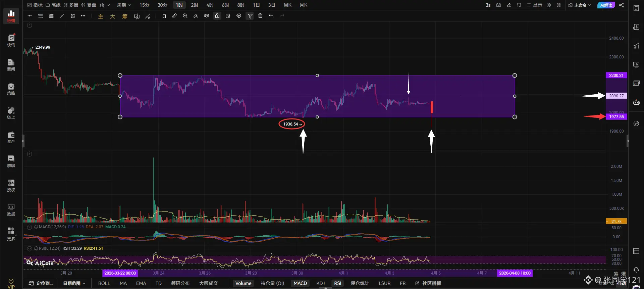Open the 授权 authorization sidebar item
Viewport: 644px width, 289px height.
click(11, 185)
